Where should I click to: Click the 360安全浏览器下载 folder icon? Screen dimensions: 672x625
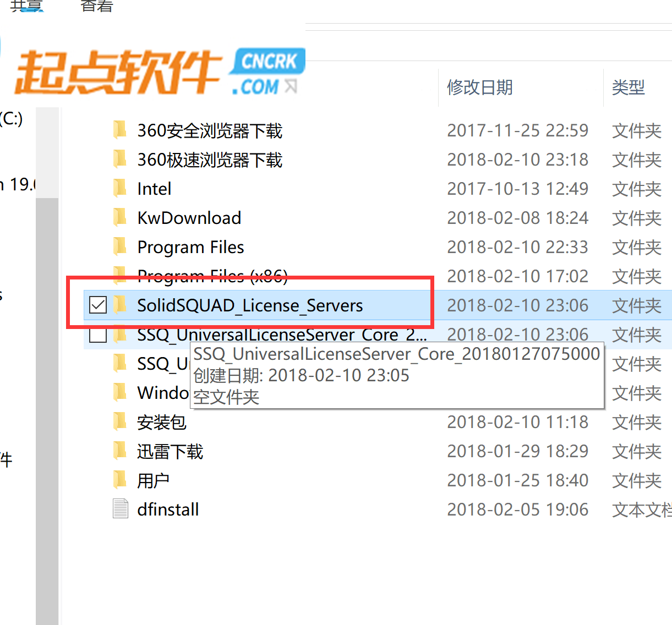120,130
